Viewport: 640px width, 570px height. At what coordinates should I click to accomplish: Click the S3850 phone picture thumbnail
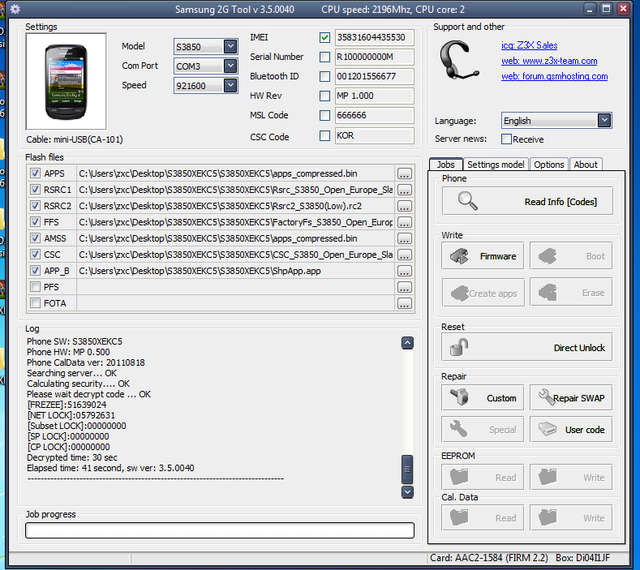point(66,82)
